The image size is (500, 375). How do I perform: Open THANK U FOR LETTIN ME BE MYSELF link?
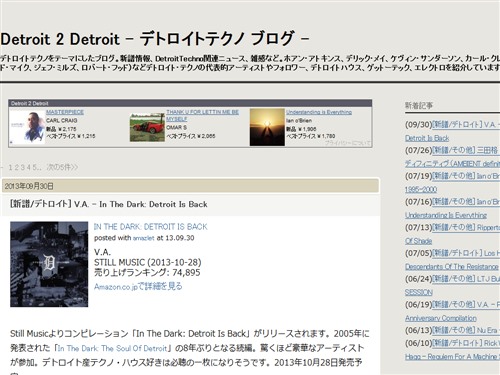pos(202,115)
